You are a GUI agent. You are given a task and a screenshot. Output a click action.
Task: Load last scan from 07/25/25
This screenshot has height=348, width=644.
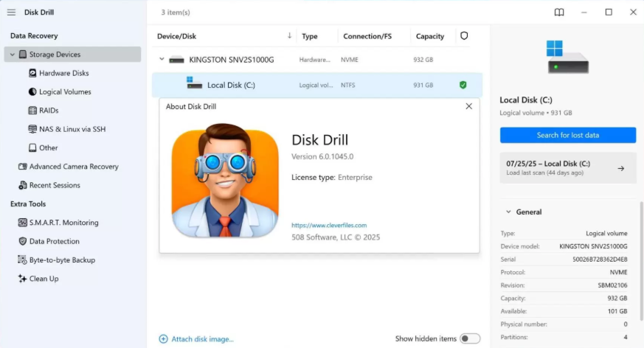(x=568, y=168)
